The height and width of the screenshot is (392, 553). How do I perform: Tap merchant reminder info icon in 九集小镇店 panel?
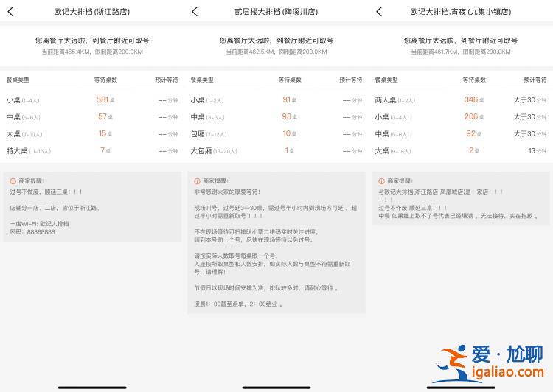[382, 181]
